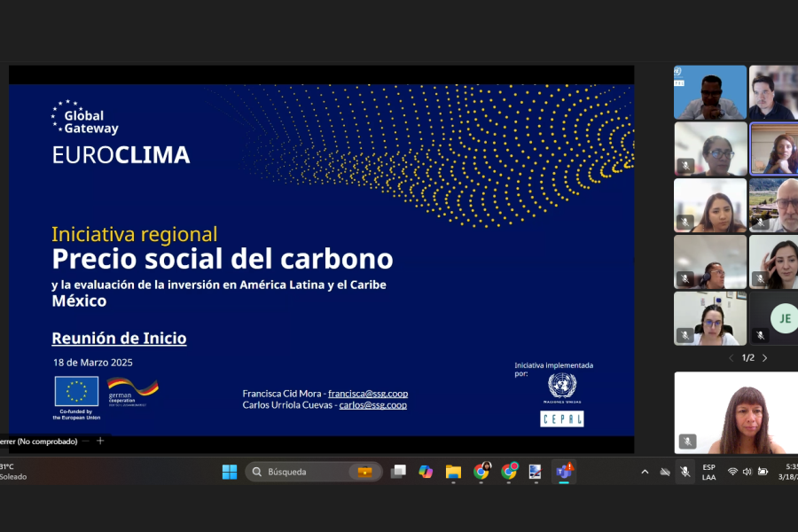
Task: Open the Windows Start menu
Action: (x=230, y=472)
